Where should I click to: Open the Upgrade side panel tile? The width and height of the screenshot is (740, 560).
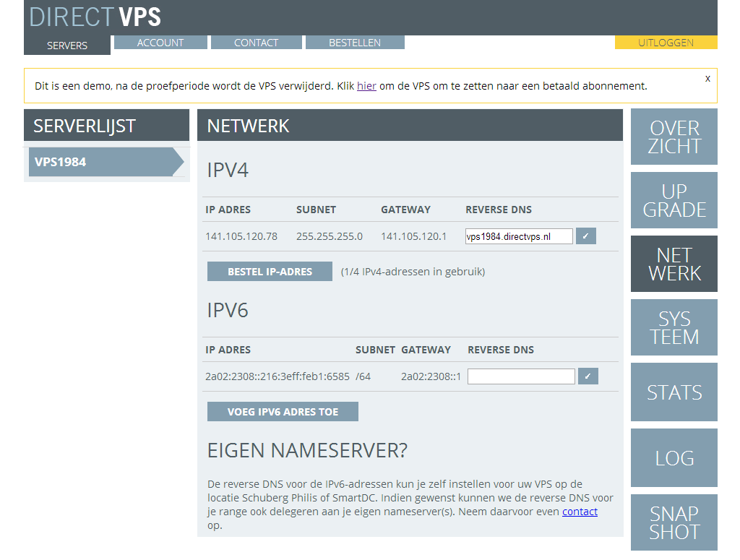coord(674,200)
